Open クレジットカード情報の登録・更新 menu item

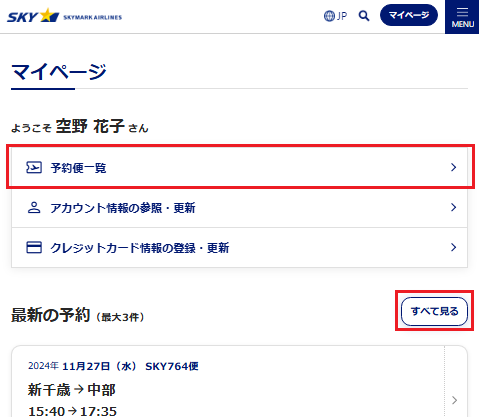pos(239,247)
